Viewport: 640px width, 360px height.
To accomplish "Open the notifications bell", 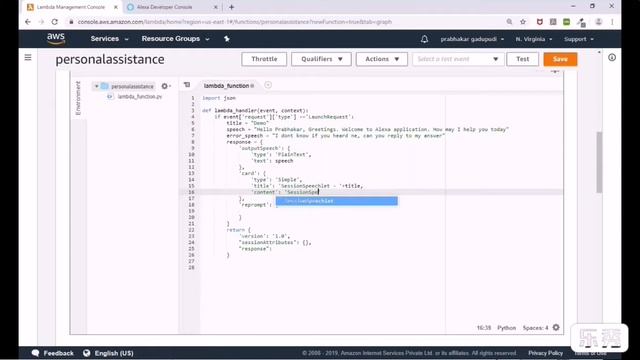I will [x=424, y=39].
